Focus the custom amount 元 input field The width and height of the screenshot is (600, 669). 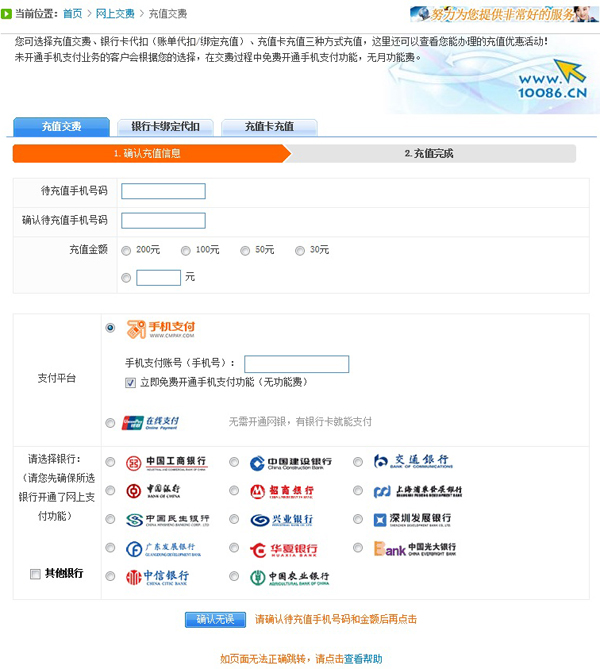tap(158, 278)
